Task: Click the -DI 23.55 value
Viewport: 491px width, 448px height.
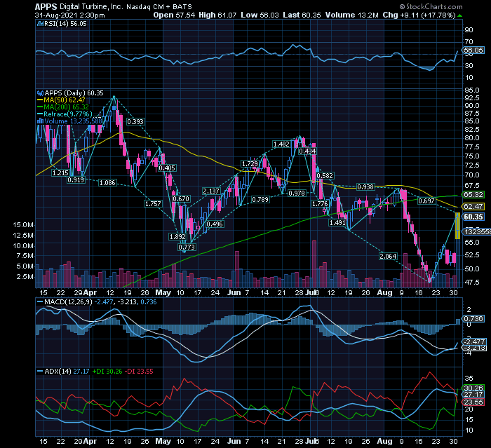Action: point(139,372)
